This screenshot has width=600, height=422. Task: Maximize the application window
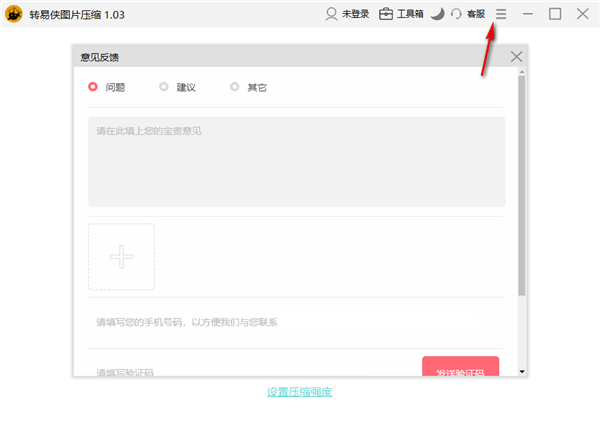click(x=555, y=14)
